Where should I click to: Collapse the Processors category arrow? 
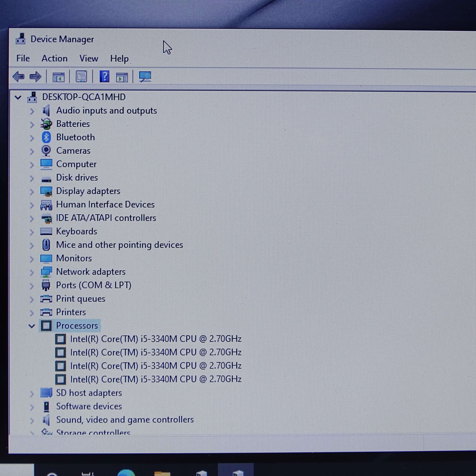pyautogui.click(x=32, y=326)
